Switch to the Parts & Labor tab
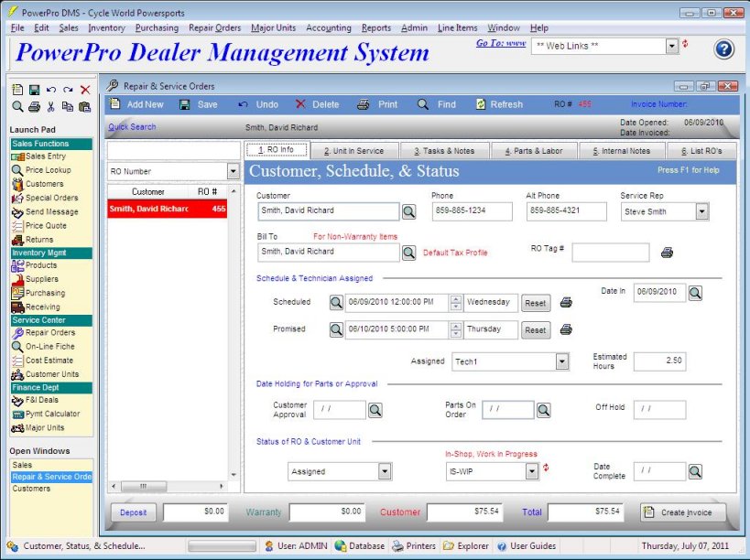750x560 pixels. 539,151
